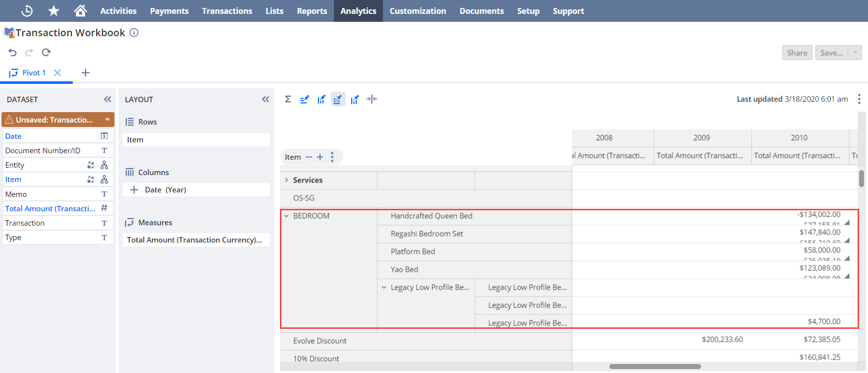The width and height of the screenshot is (868, 373).
Task: Click the plus icon beside Date (Year)
Action: coord(134,189)
